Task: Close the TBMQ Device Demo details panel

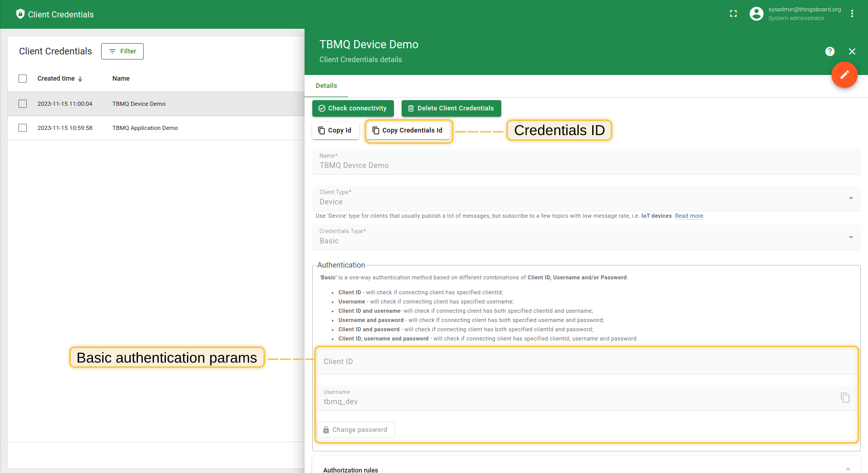Action: [852, 51]
